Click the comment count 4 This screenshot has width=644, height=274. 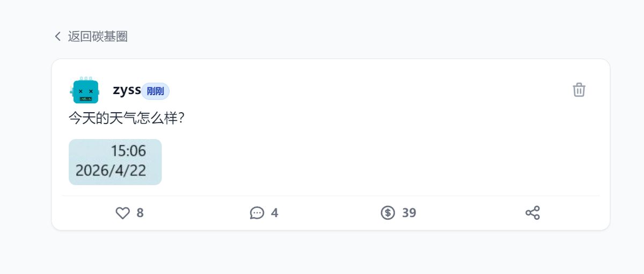(x=275, y=213)
